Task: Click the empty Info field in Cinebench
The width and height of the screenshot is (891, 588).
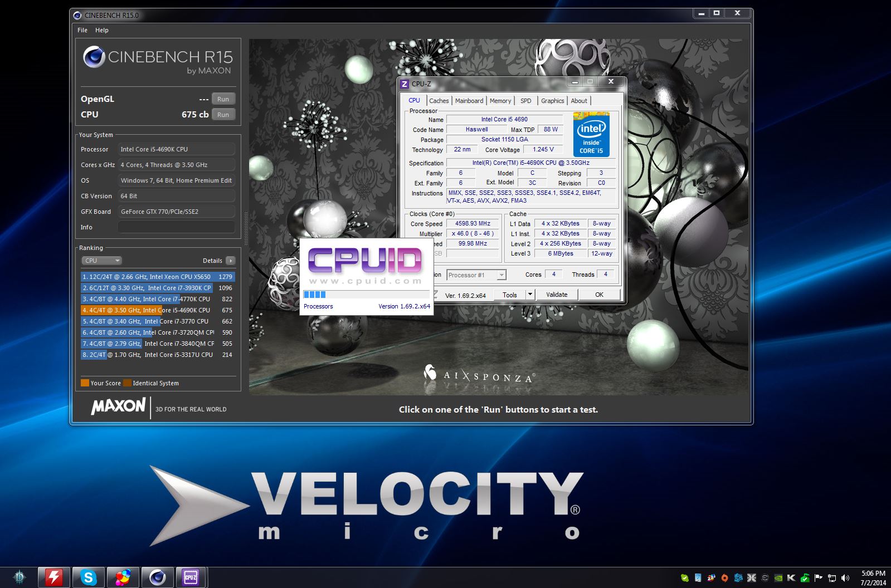Action: [176, 227]
